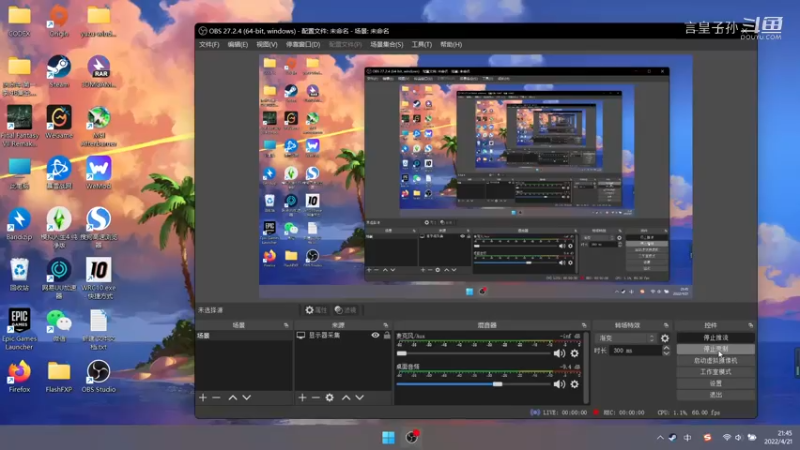Toggle lock on 显示器采集 source
Screen dimensions: 800x450
(x=387, y=335)
